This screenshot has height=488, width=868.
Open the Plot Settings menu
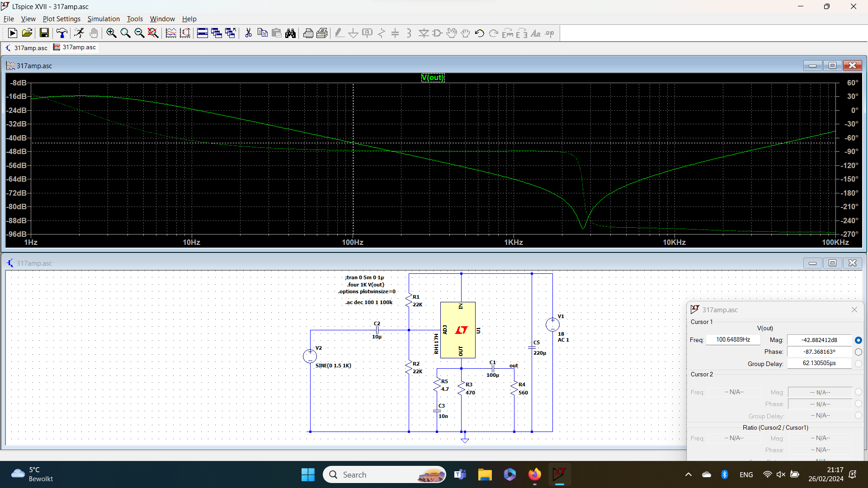(61, 19)
